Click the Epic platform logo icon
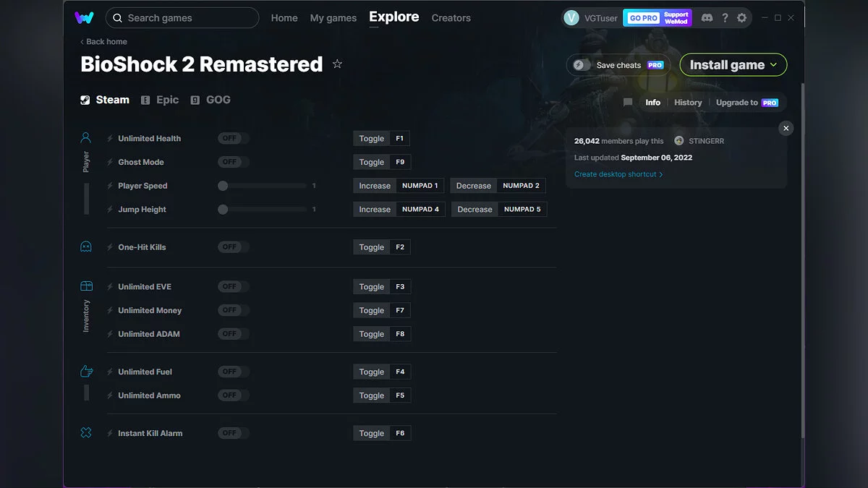 (145, 100)
